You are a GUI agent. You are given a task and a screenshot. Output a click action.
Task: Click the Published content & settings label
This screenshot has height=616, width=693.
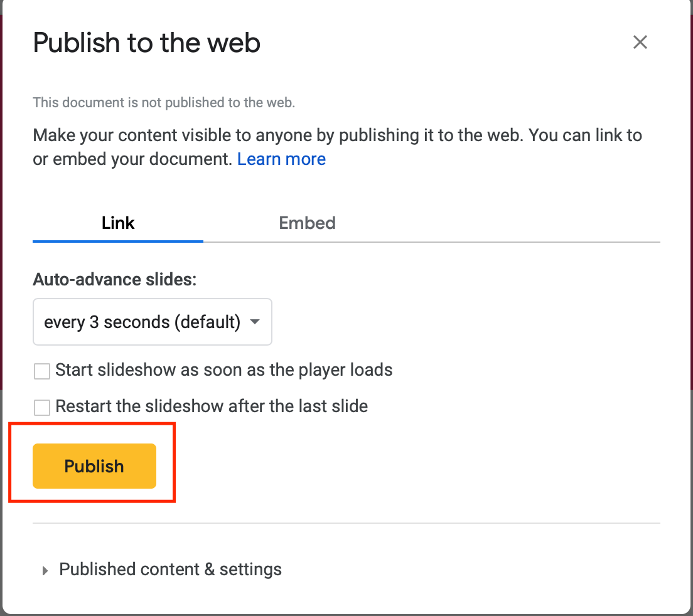(x=170, y=570)
